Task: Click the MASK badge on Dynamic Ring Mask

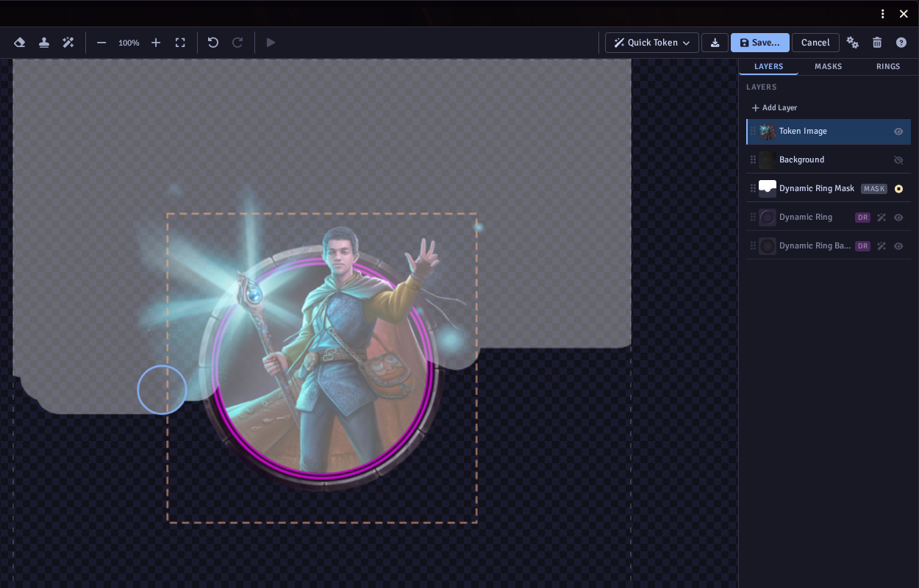Action: pyautogui.click(x=874, y=189)
